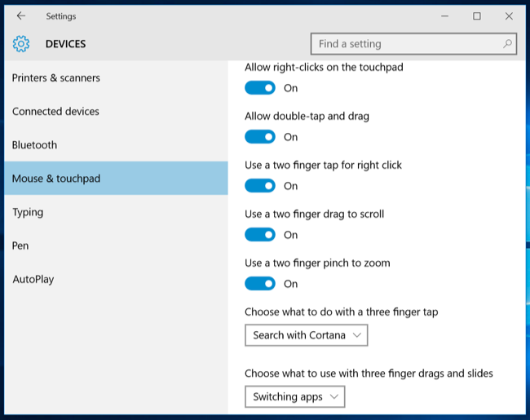Go to Connected devices
The image size is (530, 420).
55,112
